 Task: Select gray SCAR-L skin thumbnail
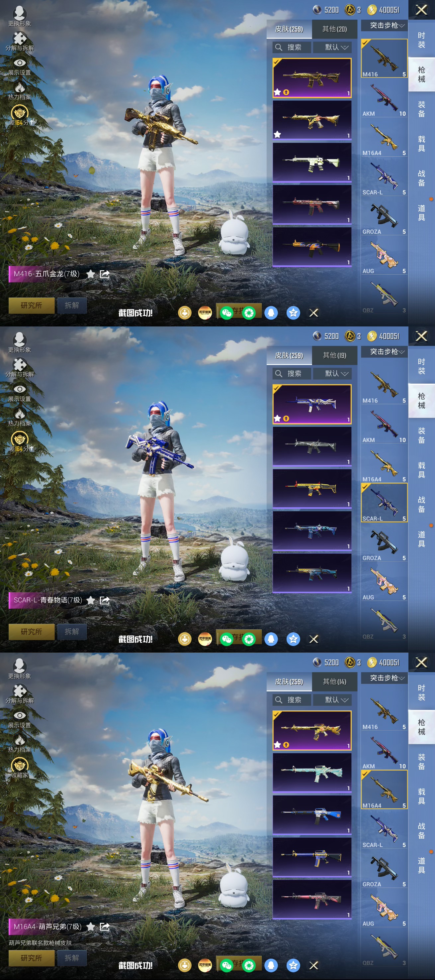[x=312, y=447]
